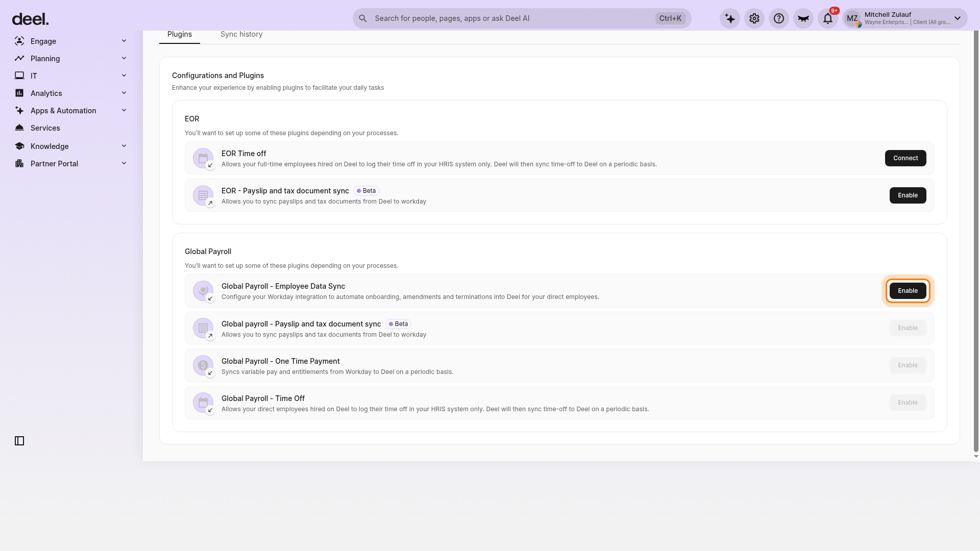Image resolution: width=980 pixels, height=551 pixels.
Task: Click the EOR Payslip document icon
Action: coord(203,195)
